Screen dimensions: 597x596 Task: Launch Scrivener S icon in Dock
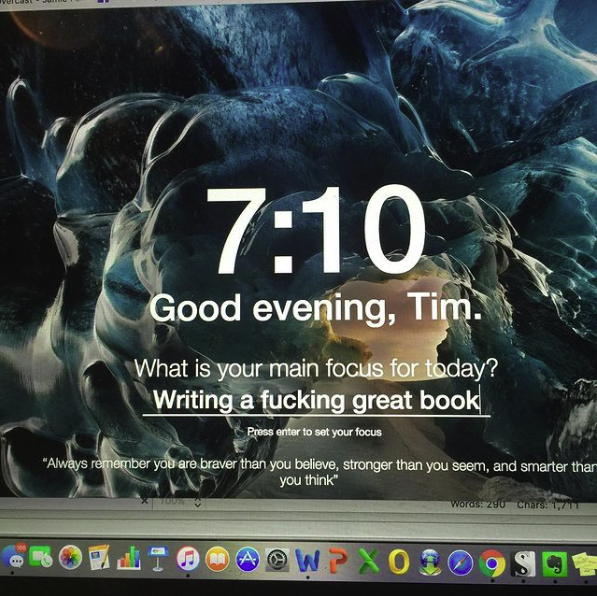523,564
